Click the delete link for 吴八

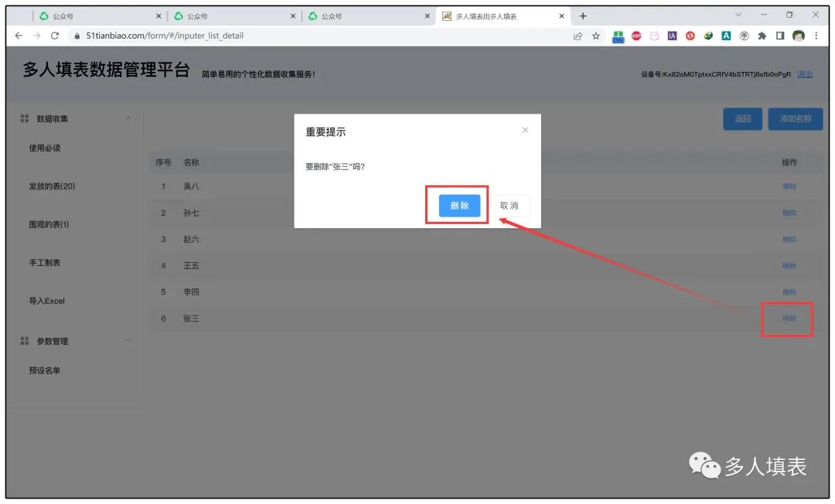click(789, 186)
